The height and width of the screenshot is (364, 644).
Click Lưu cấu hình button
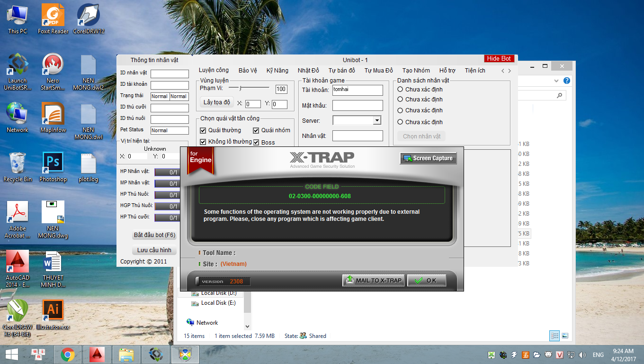154,250
